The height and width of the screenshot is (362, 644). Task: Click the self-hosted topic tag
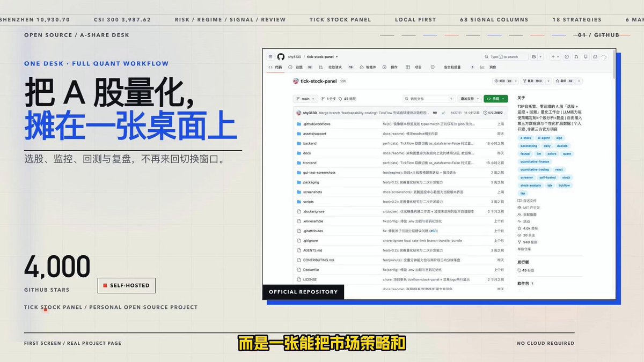(547, 178)
